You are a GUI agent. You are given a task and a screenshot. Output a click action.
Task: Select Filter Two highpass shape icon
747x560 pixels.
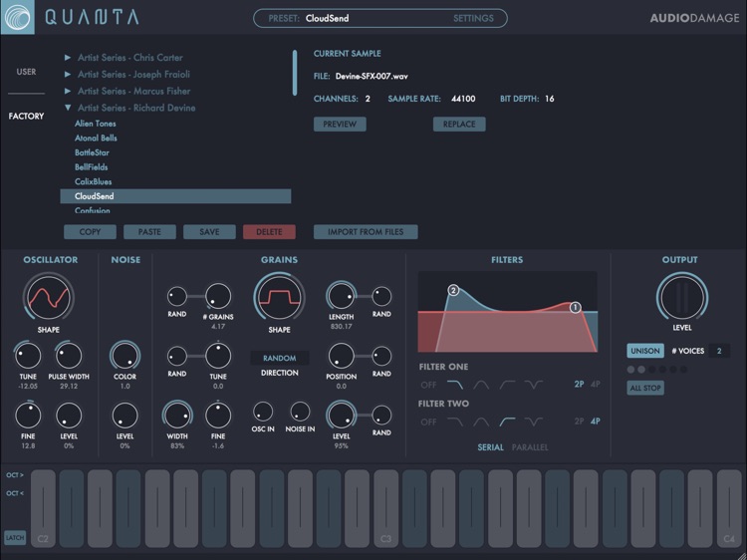pyautogui.click(x=507, y=421)
